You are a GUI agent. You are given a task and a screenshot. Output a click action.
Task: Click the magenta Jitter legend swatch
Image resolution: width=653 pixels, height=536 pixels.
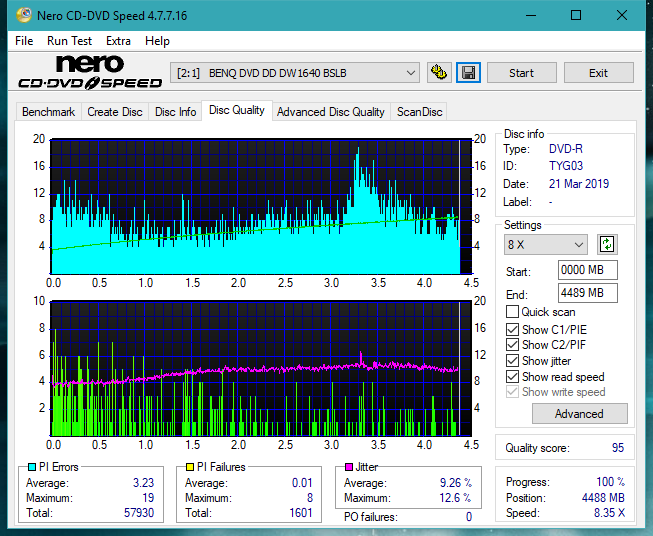[x=349, y=467]
